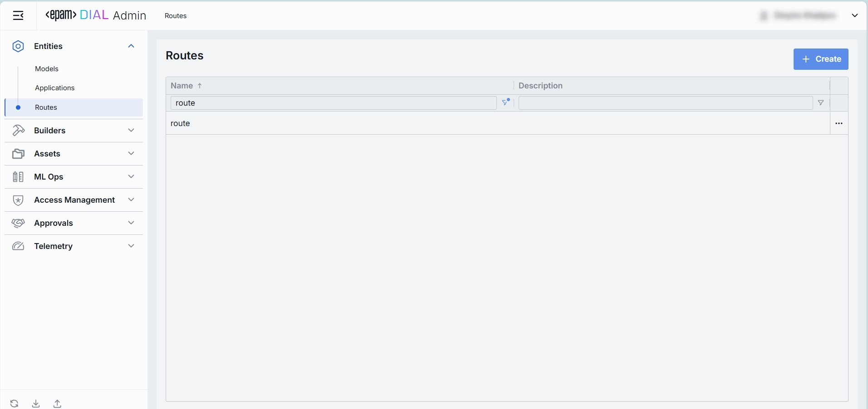Click the Builders hammer icon

[x=18, y=131]
